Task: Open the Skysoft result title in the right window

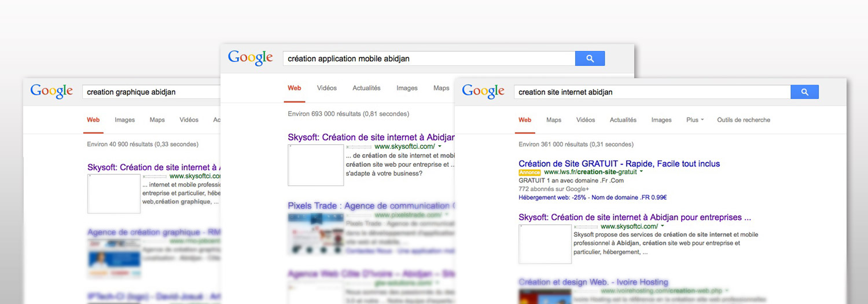Action: 635,218
